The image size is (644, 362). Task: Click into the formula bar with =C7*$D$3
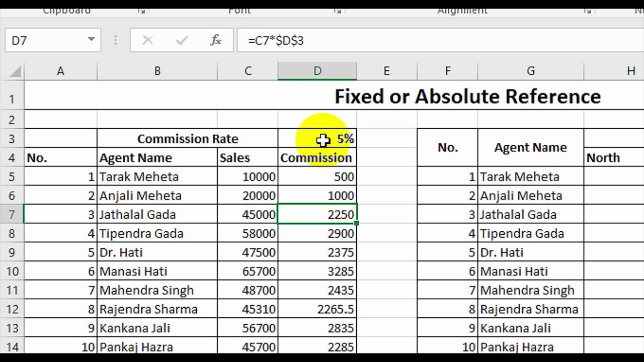coord(440,40)
